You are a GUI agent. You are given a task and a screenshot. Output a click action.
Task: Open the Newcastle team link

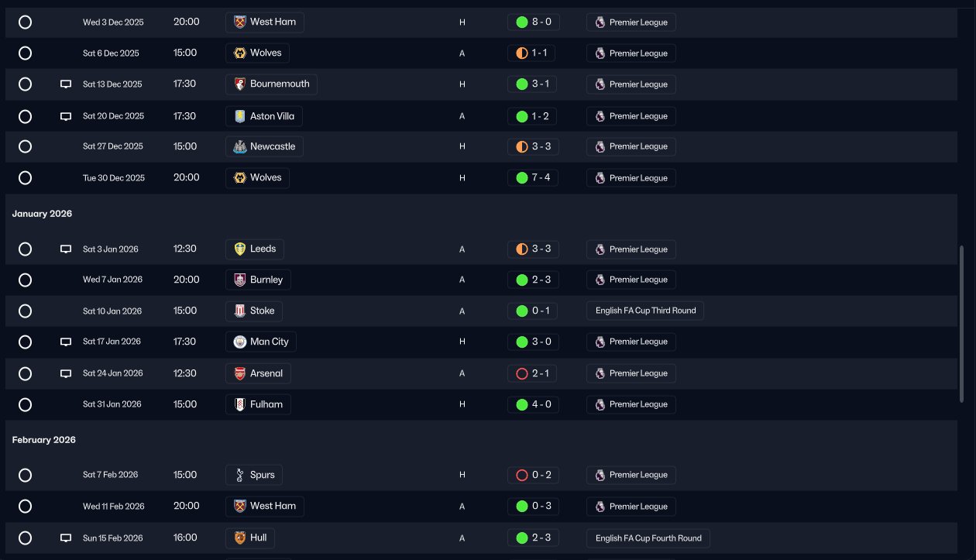[272, 146]
